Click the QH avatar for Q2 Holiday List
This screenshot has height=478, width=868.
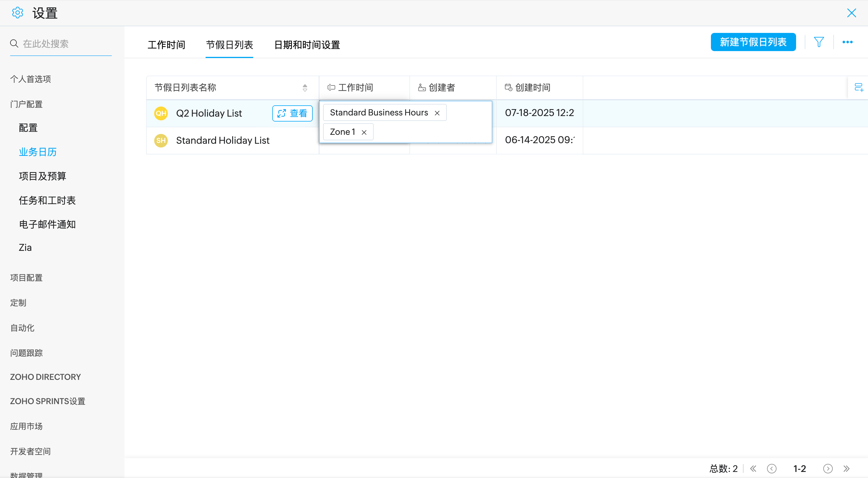point(161,113)
